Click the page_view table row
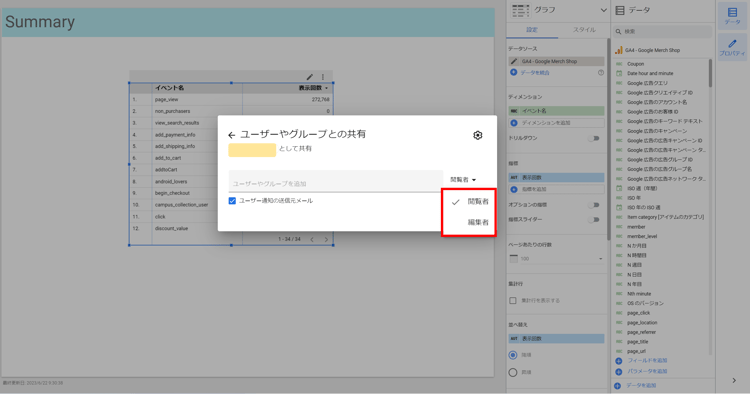750x394 pixels. click(231, 99)
